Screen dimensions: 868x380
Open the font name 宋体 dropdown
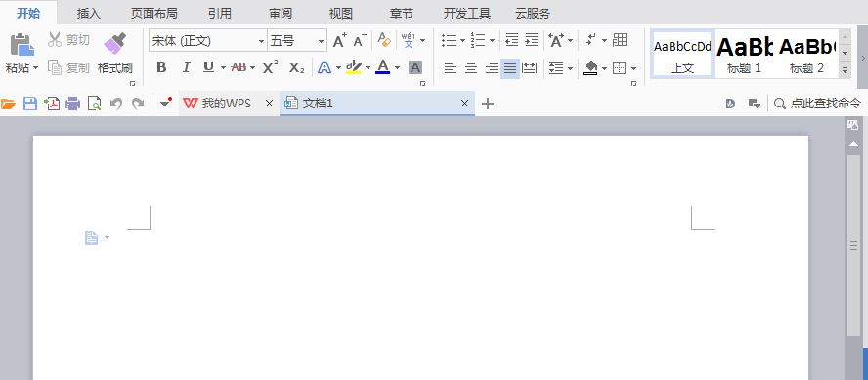(x=261, y=41)
